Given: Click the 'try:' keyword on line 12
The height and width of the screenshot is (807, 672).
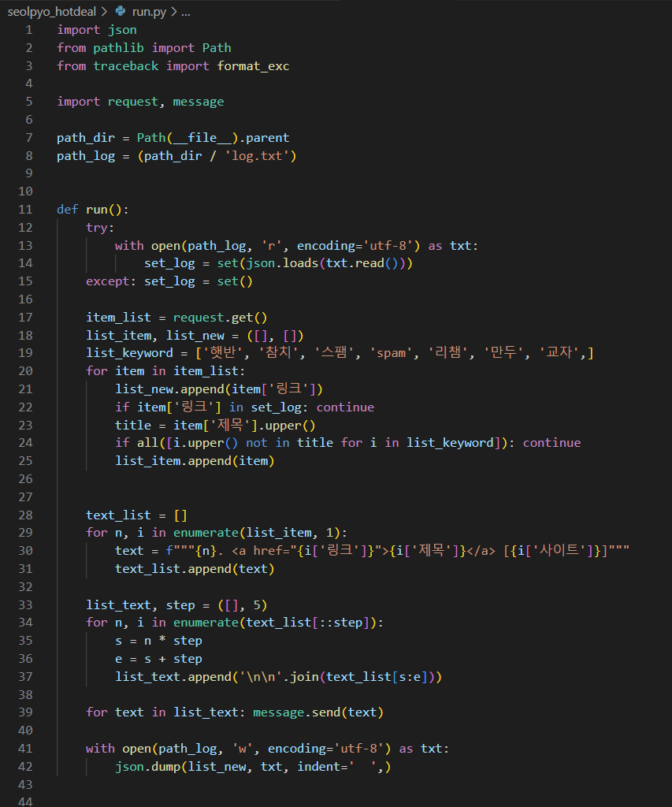Looking at the screenshot, I should 100,228.
